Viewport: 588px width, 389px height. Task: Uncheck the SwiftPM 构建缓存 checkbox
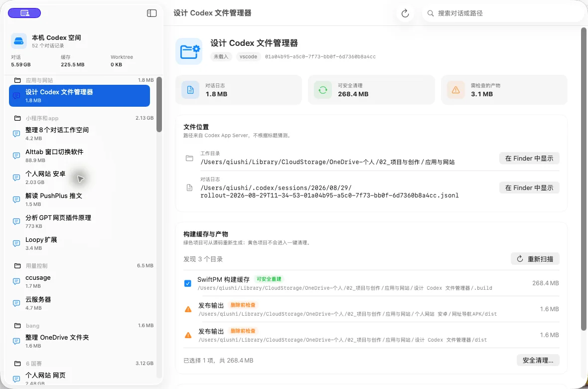click(x=188, y=283)
